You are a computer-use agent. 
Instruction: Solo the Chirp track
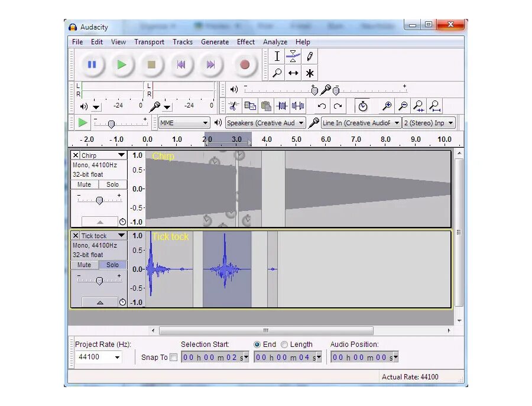pos(113,184)
